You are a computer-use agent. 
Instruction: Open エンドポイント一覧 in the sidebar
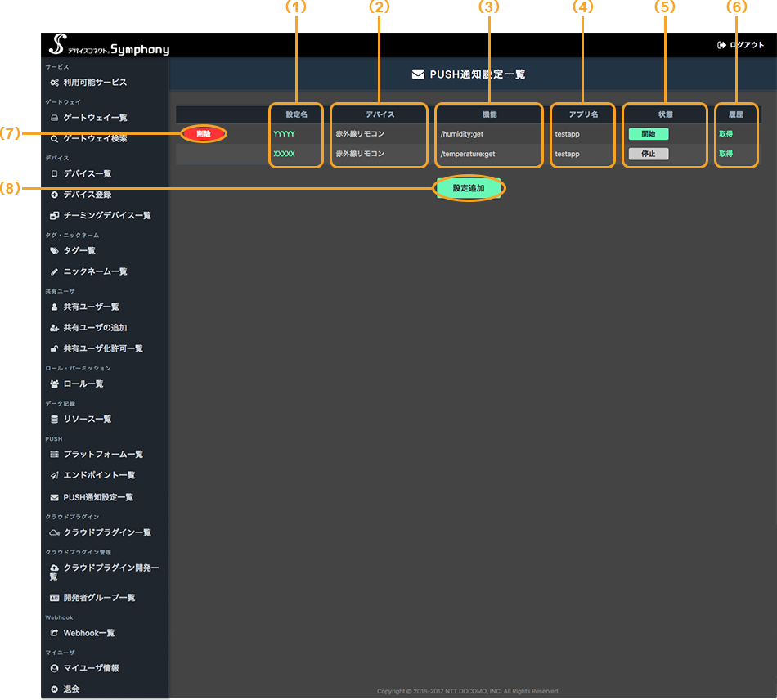[99, 475]
